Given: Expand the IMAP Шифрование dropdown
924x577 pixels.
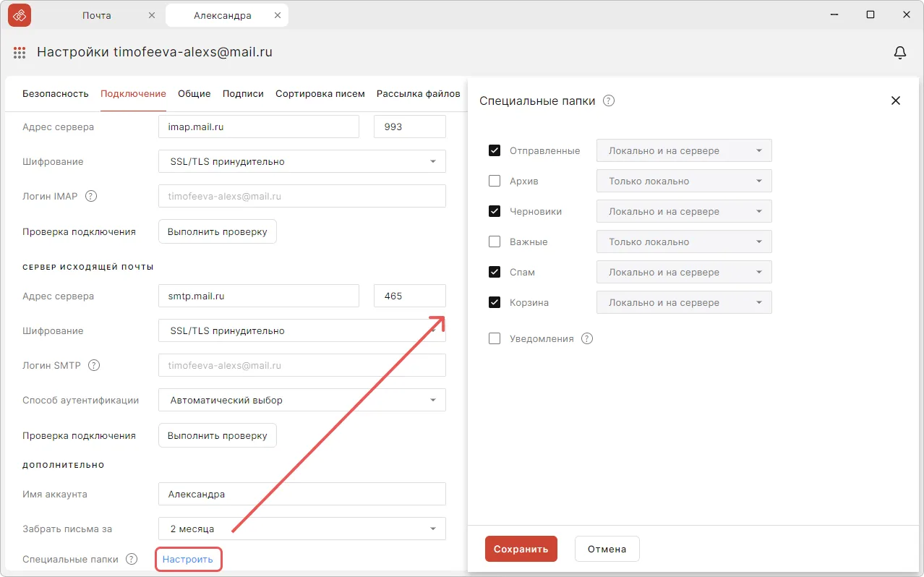Looking at the screenshot, I should (x=301, y=161).
